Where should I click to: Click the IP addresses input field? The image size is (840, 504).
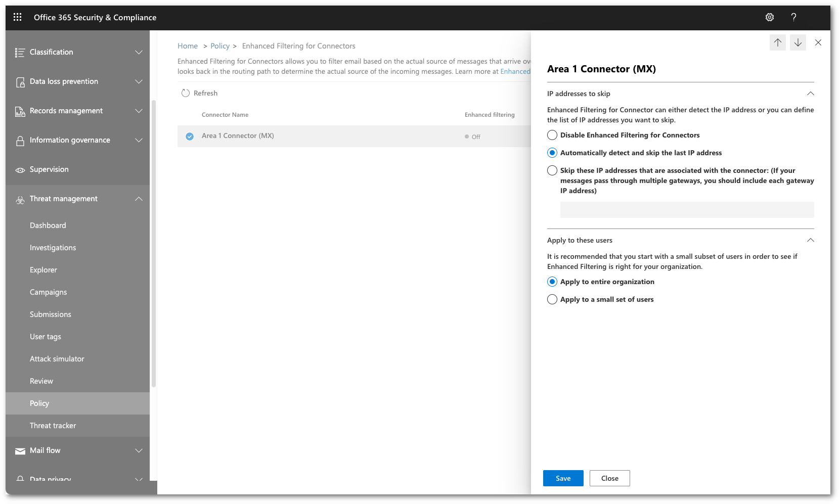(x=686, y=209)
